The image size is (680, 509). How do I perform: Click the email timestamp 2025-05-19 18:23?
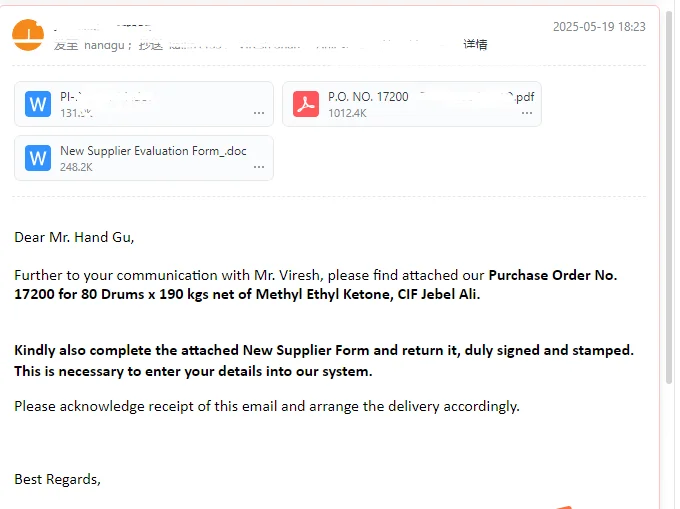599,27
